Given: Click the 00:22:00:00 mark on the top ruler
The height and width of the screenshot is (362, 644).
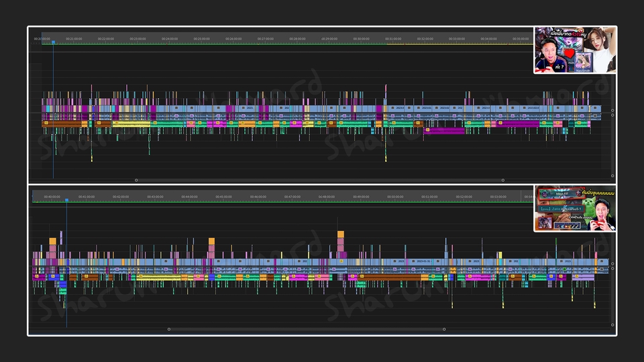Looking at the screenshot, I should click(x=106, y=39).
